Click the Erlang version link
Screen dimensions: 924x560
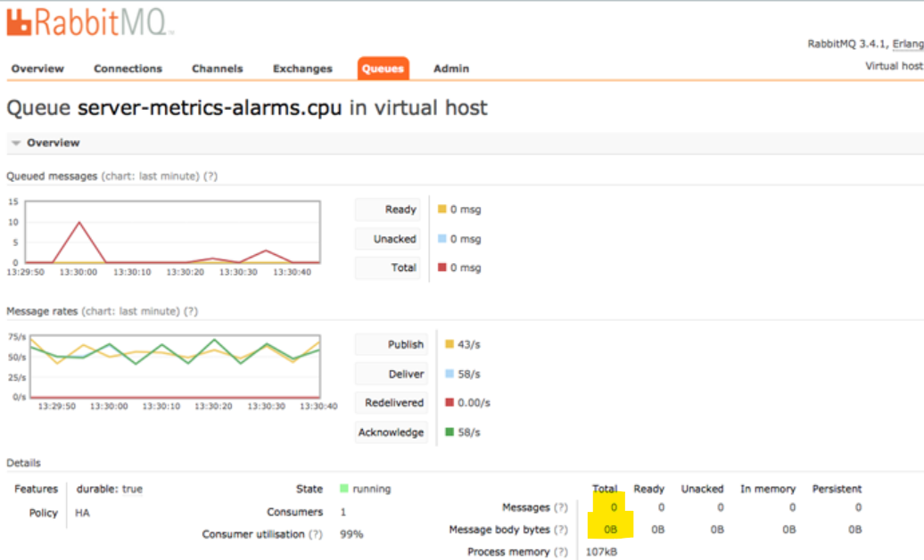[906, 42]
